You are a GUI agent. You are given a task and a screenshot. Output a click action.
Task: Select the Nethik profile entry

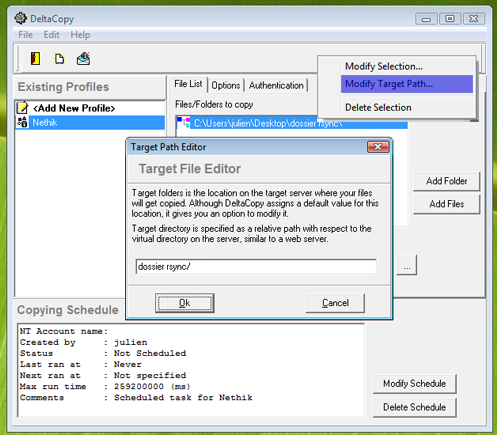90,122
